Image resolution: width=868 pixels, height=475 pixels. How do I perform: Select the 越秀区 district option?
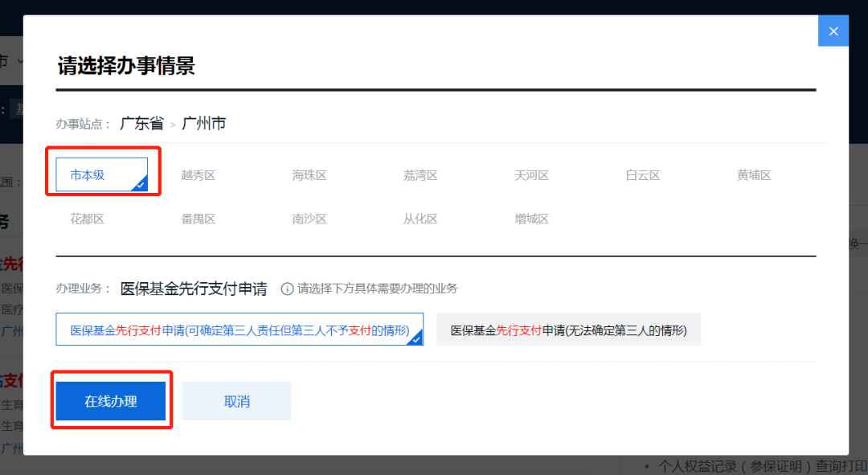point(199,175)
